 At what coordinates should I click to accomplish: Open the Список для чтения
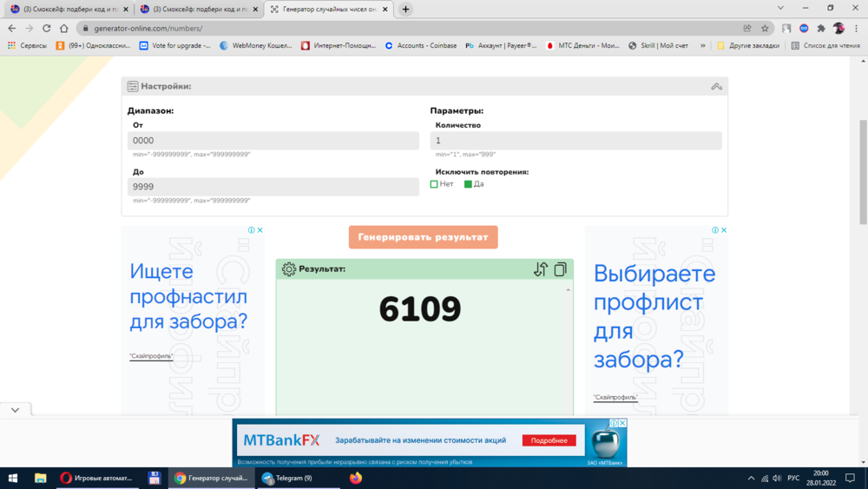[825, 45]
